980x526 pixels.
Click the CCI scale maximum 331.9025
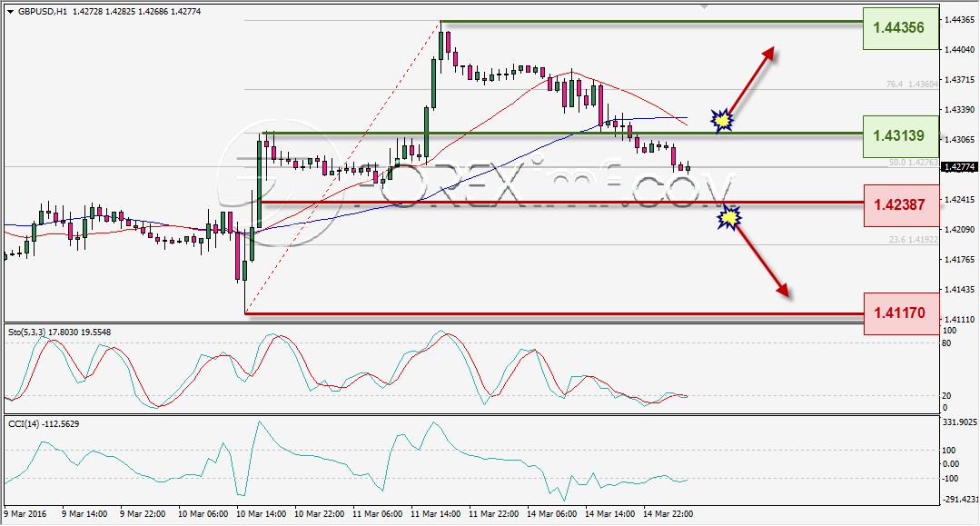(959, 422)
